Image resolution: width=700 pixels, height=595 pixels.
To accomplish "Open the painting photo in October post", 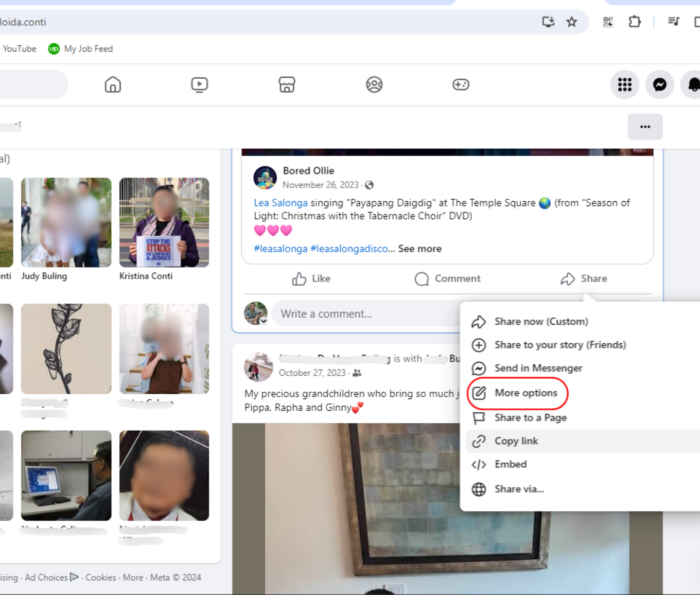I will click(x=447, y=508).
